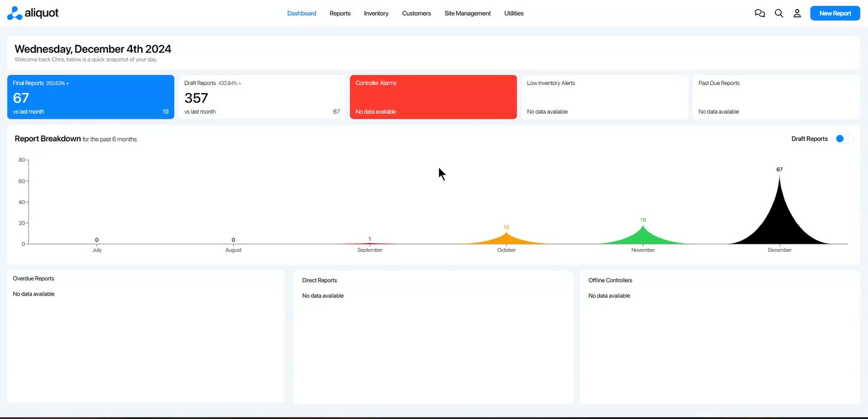This screenshot has width=868, height=419.
Task: Open the Inventory menu
Action: 376,13
